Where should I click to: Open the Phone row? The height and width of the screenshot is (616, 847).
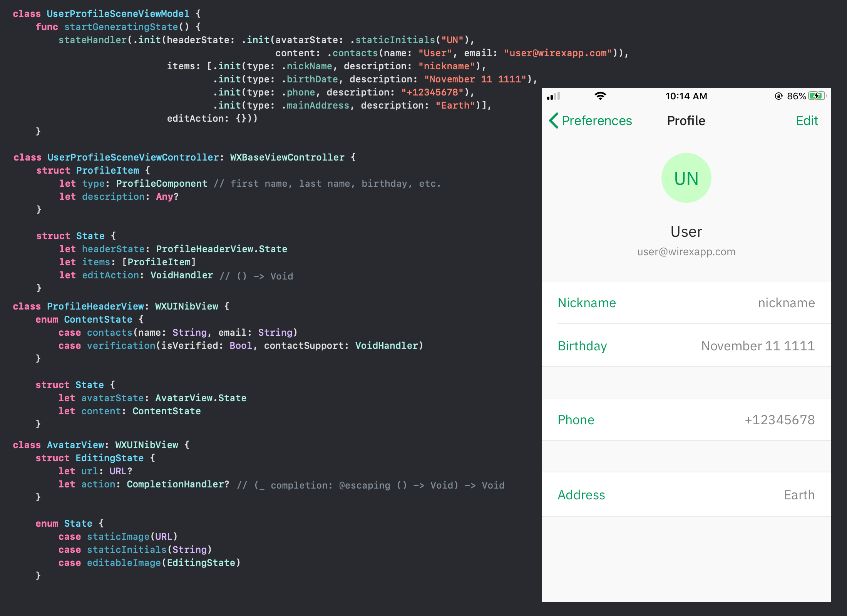tap(686, 420)
